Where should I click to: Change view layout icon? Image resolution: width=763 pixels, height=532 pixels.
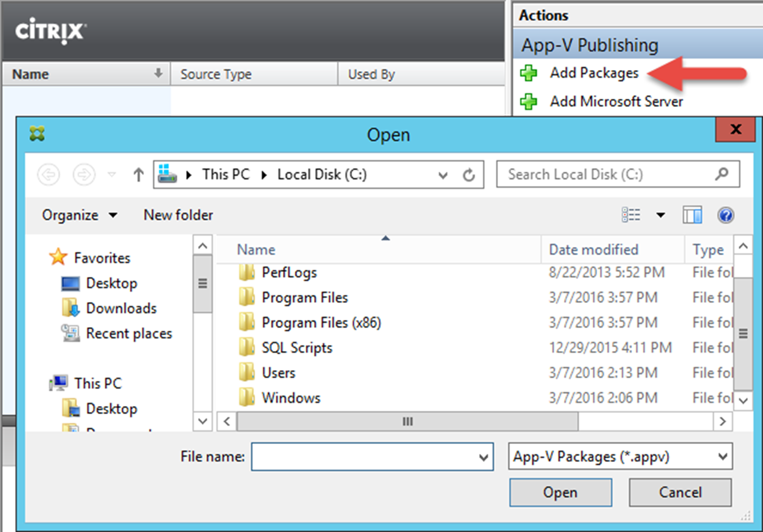pos(631,215)
